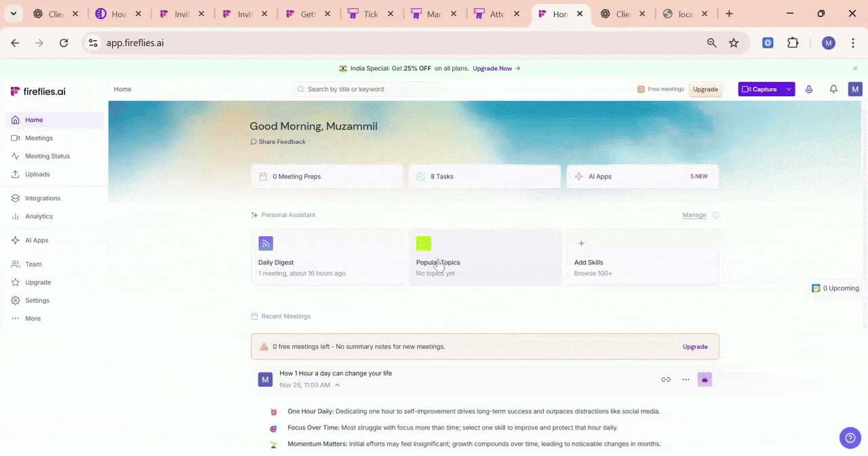The height and width of the screenshot is (456, 868).
Task: Select Home in the navigation menu
Action: [x=34, y=119]
